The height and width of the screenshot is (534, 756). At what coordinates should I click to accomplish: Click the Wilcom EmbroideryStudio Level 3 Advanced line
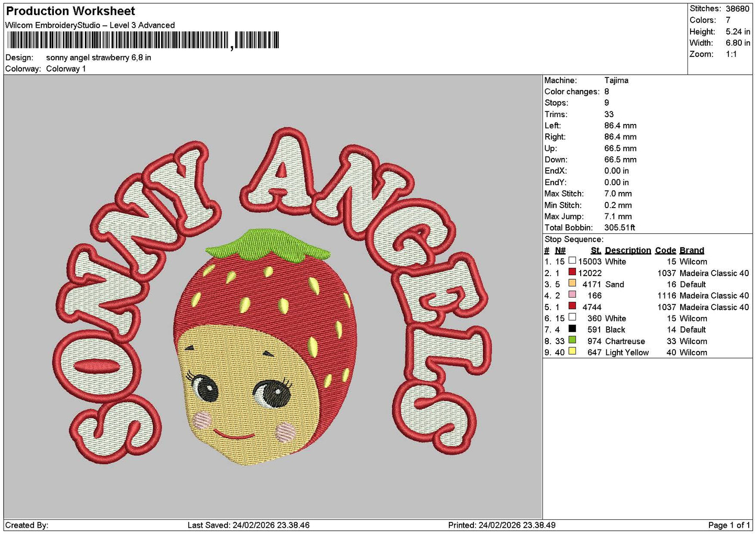click(90, 25)
